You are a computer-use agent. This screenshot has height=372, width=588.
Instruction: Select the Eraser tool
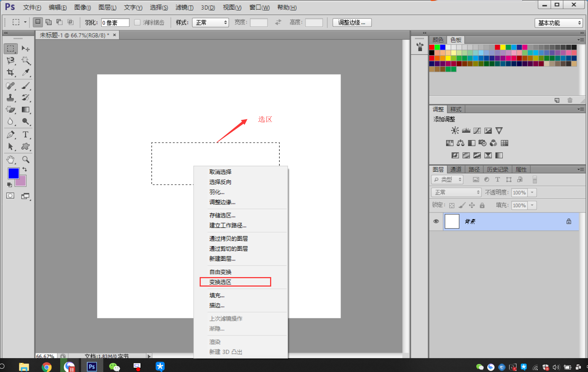click(11, 110)
